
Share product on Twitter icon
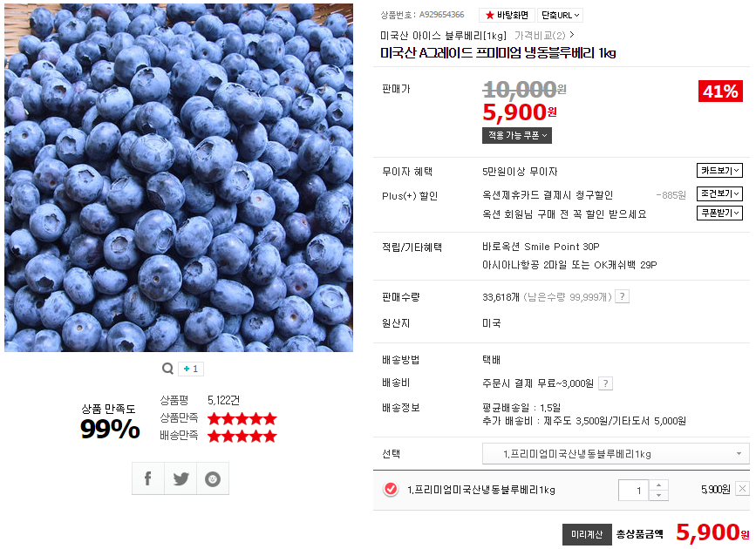pyautogui.click(x=180, y=478)
